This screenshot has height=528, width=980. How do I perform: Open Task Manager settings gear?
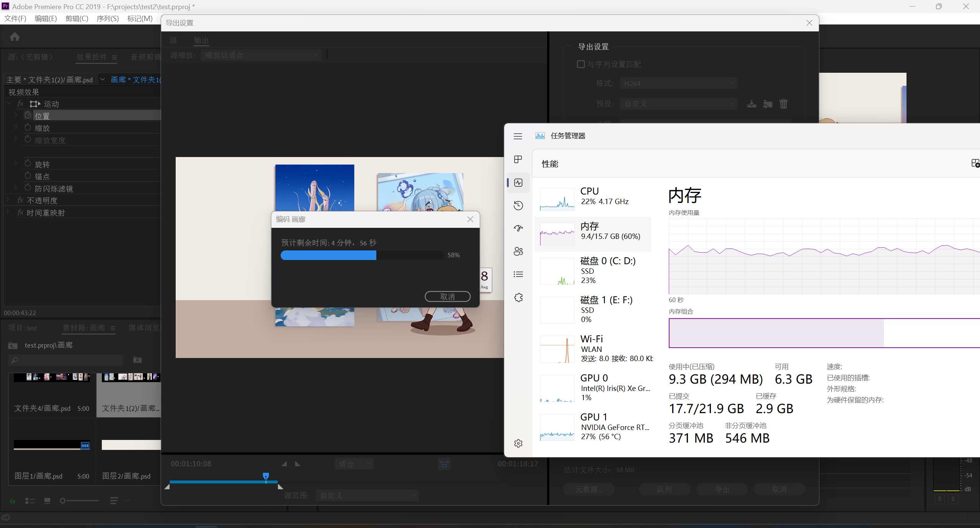click(x=518, y=443)
